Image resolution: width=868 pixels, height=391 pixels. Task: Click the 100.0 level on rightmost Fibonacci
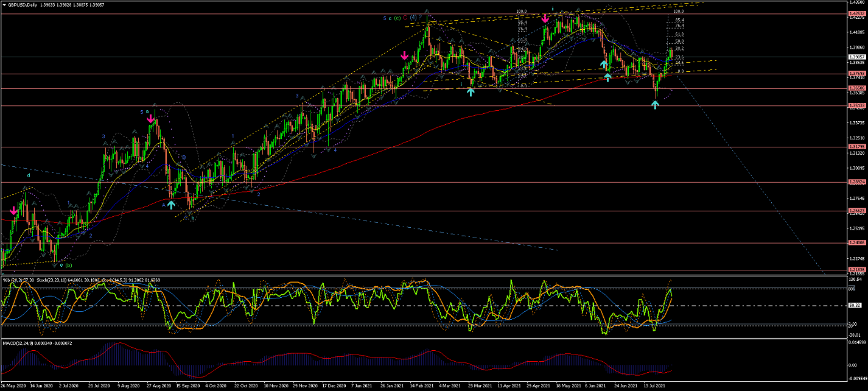[679, 11]
